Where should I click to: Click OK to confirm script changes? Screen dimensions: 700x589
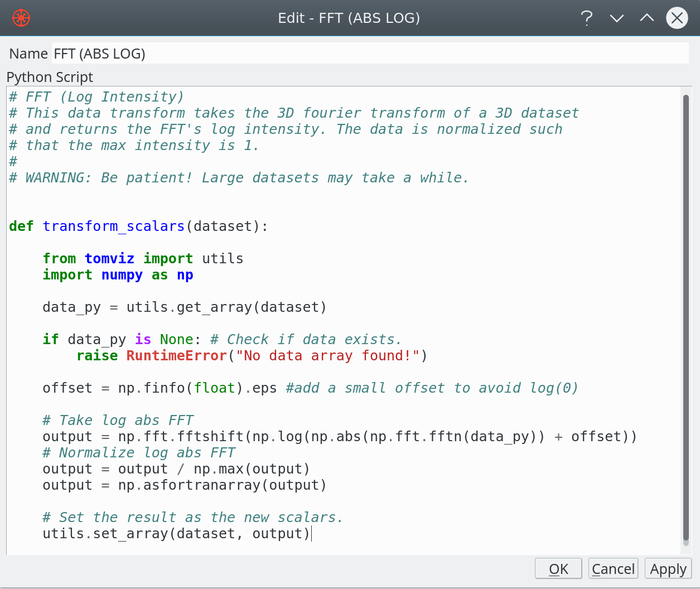coord(558,568)
